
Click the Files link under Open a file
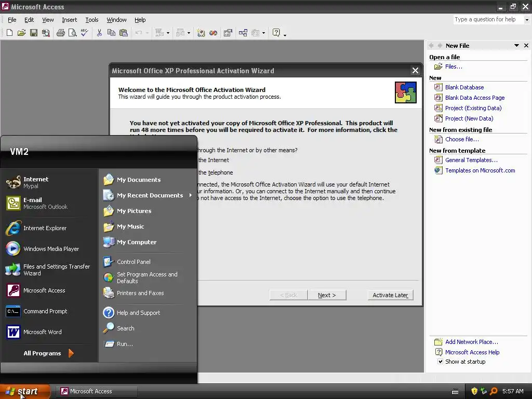(x=454, y=67)
